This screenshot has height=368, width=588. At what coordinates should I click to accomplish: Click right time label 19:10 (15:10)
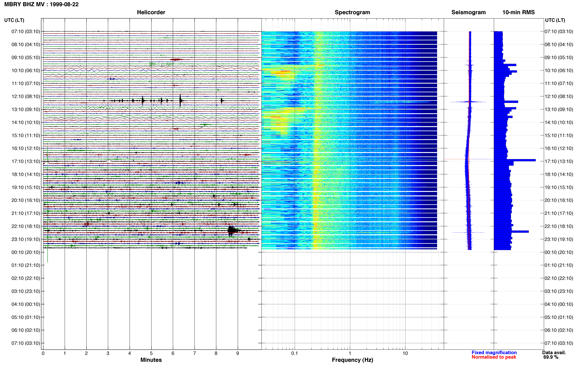pyautogui.click(x=559, y=187)
